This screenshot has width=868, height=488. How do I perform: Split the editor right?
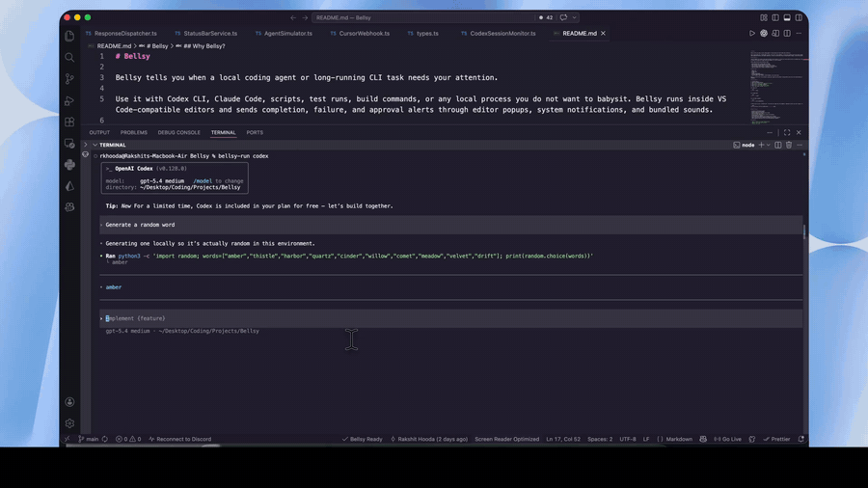point(787,33)
